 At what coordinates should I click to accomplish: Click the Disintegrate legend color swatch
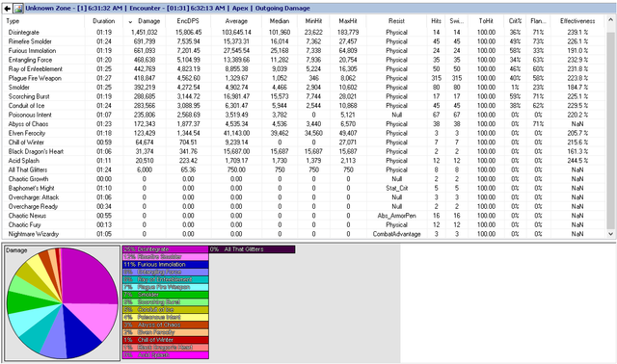tap(165, 249)
